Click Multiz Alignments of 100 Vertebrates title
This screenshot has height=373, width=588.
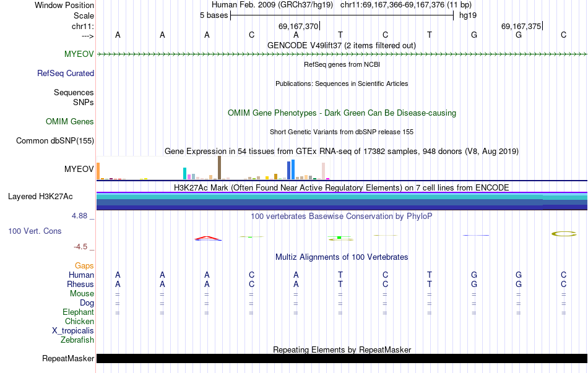[342, 257]
